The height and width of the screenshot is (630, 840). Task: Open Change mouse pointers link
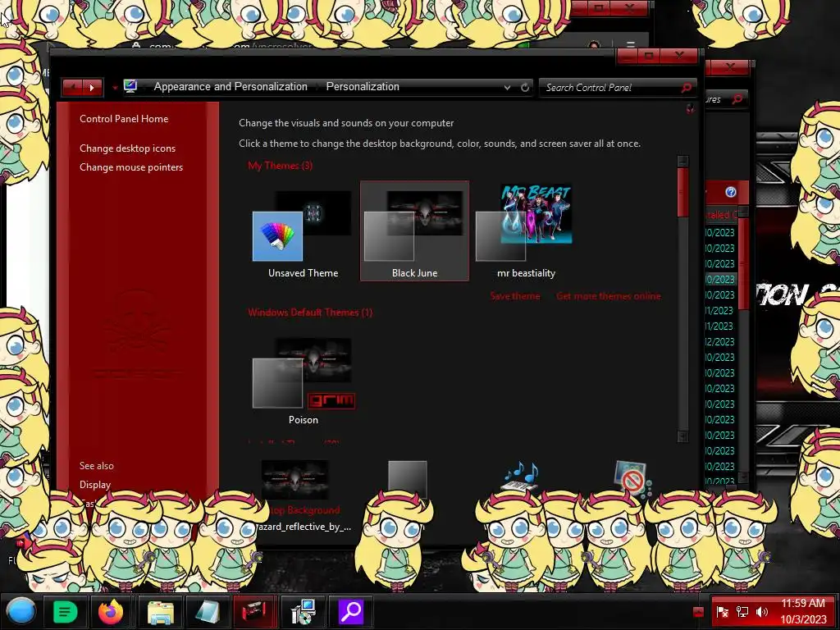pos(131,167)
